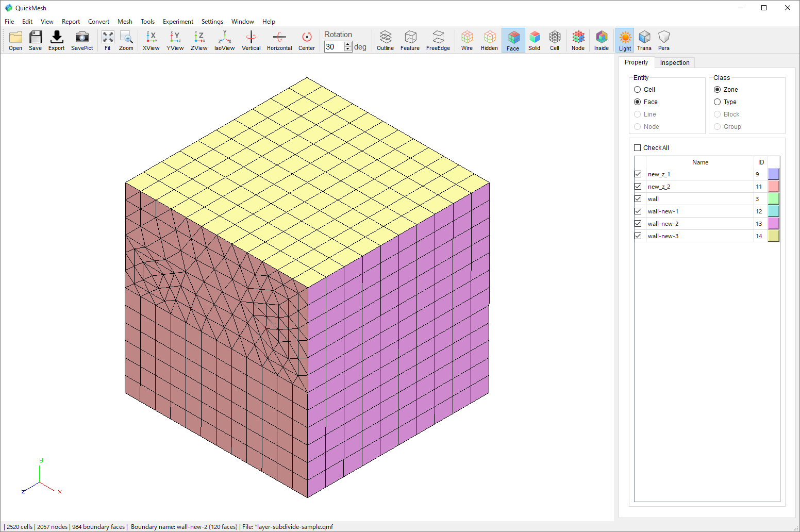
Task: Open the Experiment menu
Action: point(178,22)
